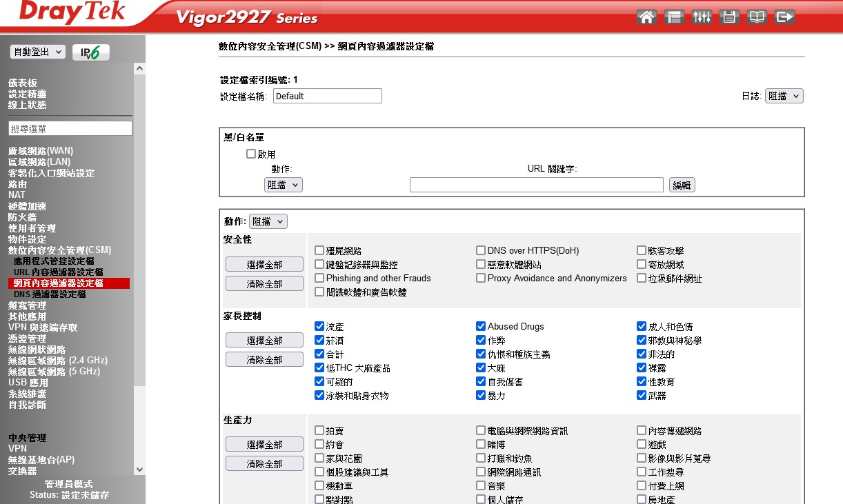Open the sliders settings icon in header

[702, 17]
